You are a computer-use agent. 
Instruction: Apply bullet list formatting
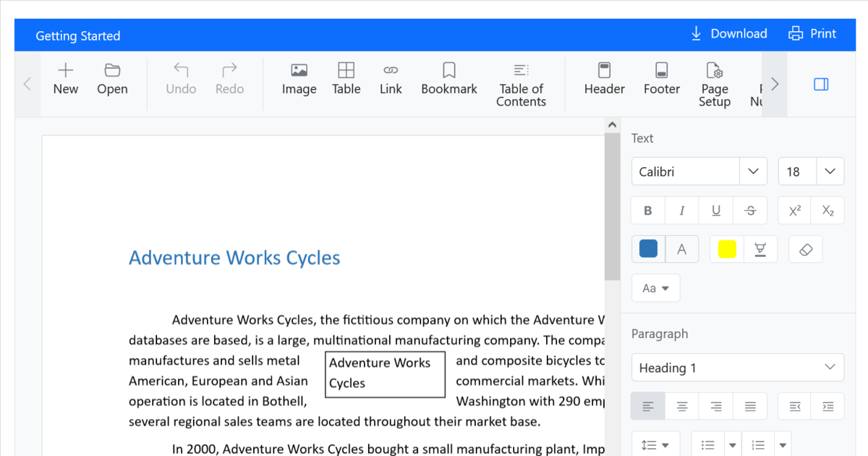tap(708, 444)
